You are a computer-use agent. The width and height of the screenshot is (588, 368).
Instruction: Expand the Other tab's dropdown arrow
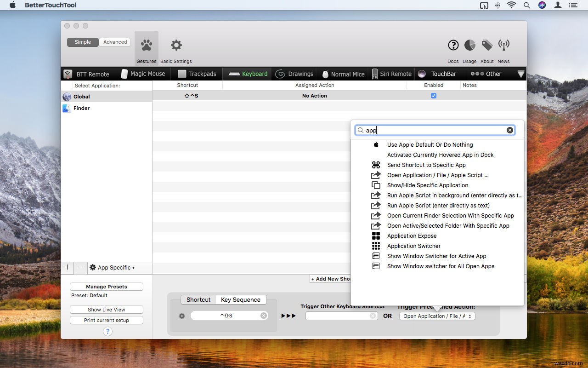[521, 74]
